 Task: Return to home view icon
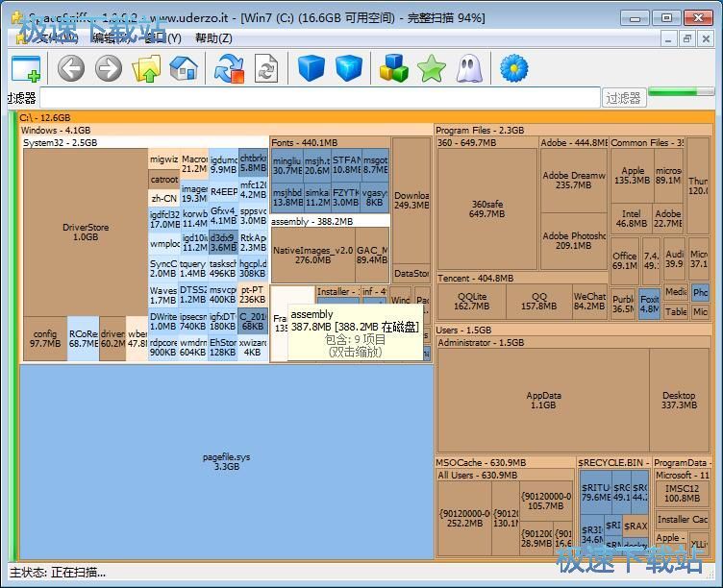(184, 68)
